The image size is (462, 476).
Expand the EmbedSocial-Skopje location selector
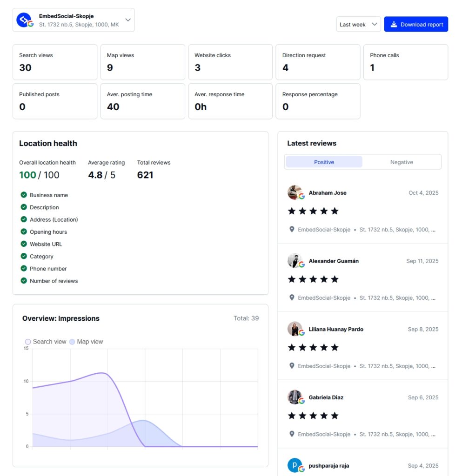pos(74,20)
